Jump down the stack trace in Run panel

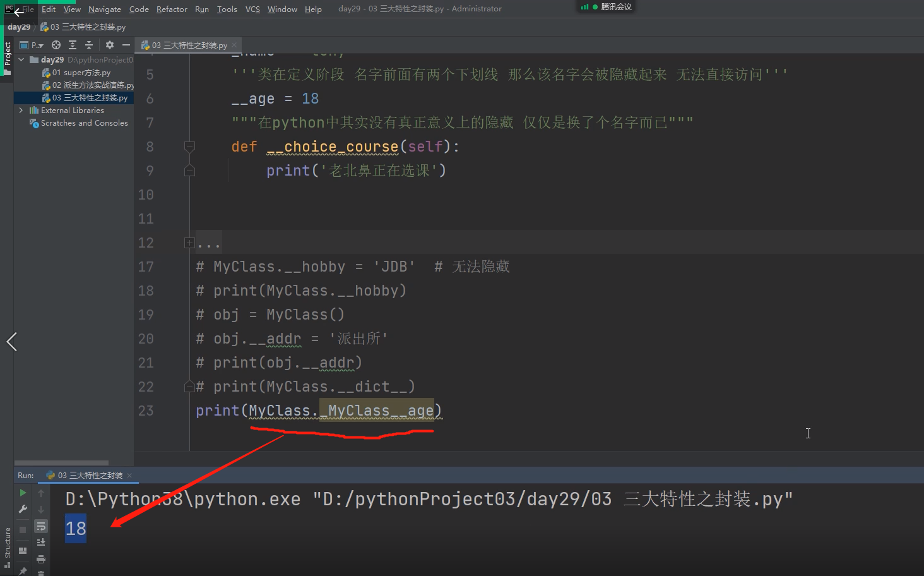point(41,509)
